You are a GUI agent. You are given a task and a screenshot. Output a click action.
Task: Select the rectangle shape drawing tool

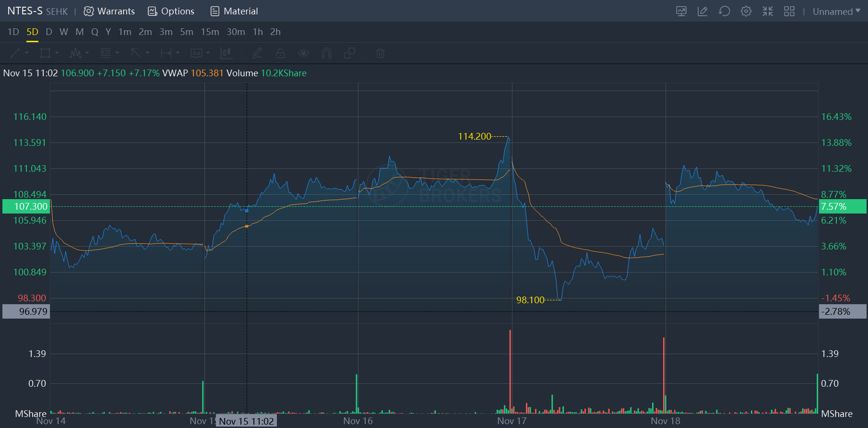click(46, 53)
